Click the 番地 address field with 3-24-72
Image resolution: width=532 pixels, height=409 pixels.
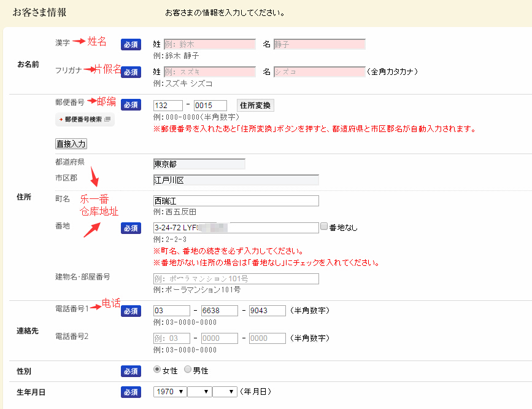(236, 227)
